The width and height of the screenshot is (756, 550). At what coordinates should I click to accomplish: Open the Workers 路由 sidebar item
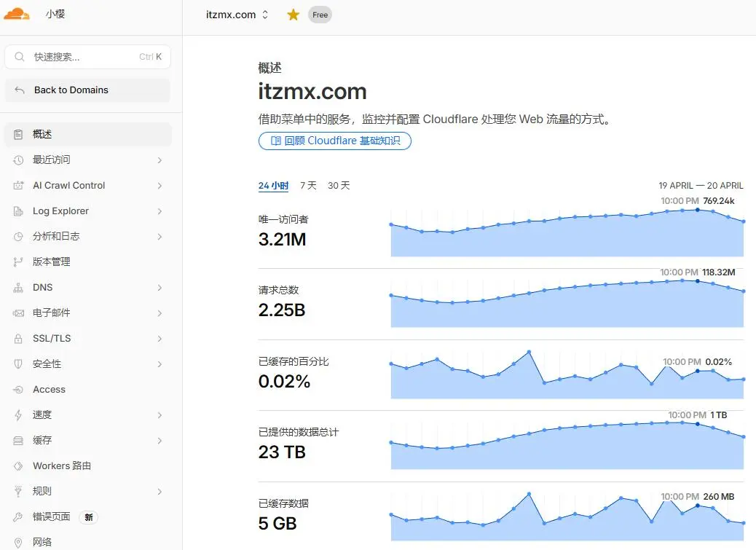[x=87, y=466]
